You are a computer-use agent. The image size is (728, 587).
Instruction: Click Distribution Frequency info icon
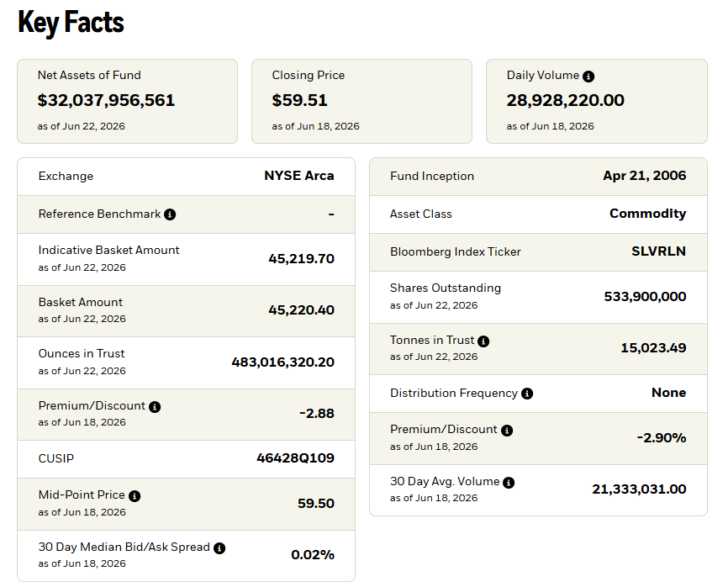point(527,394)
